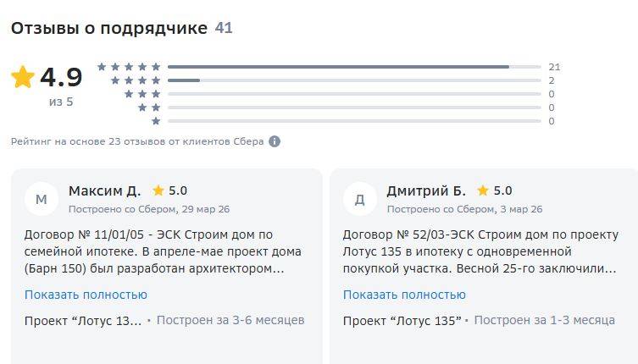Click the star next to Максим Д. rating
Image resolution: width=638 pixels, height=364 pixels.
158,190
